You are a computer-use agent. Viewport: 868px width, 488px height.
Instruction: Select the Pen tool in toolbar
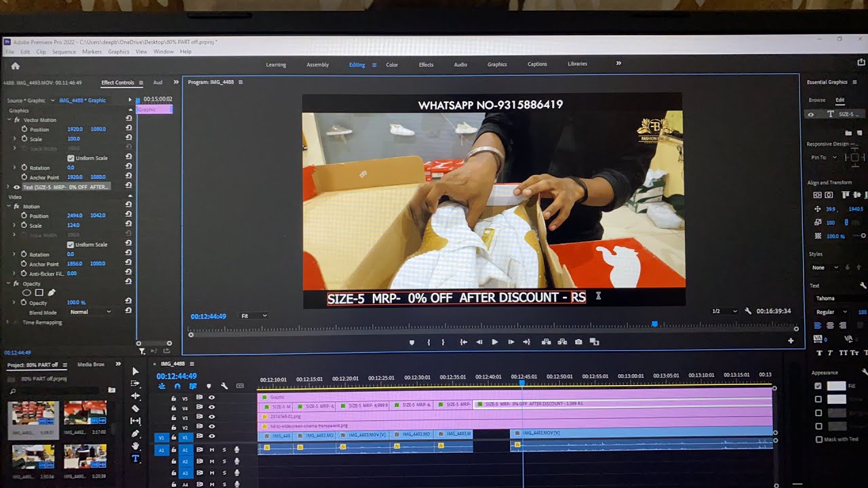point(135,434)
